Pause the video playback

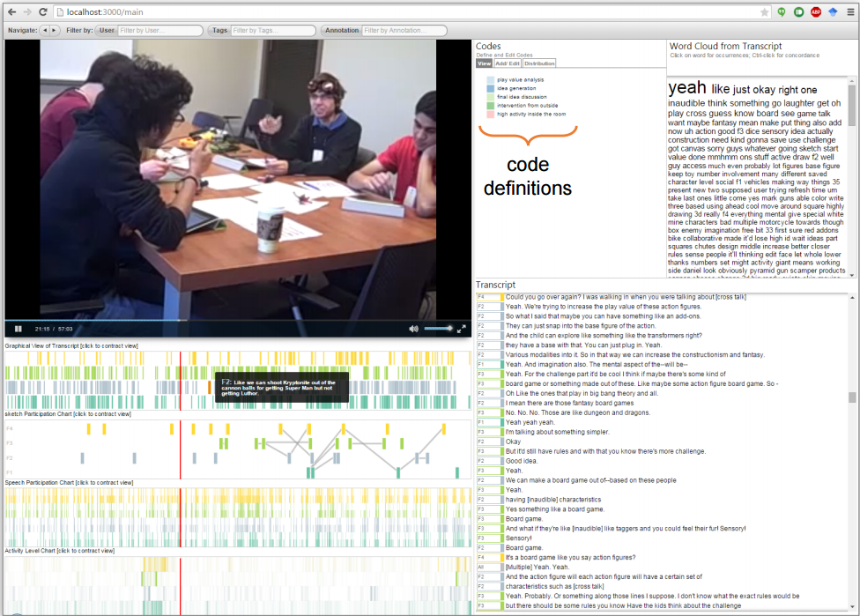pos(19,329)
